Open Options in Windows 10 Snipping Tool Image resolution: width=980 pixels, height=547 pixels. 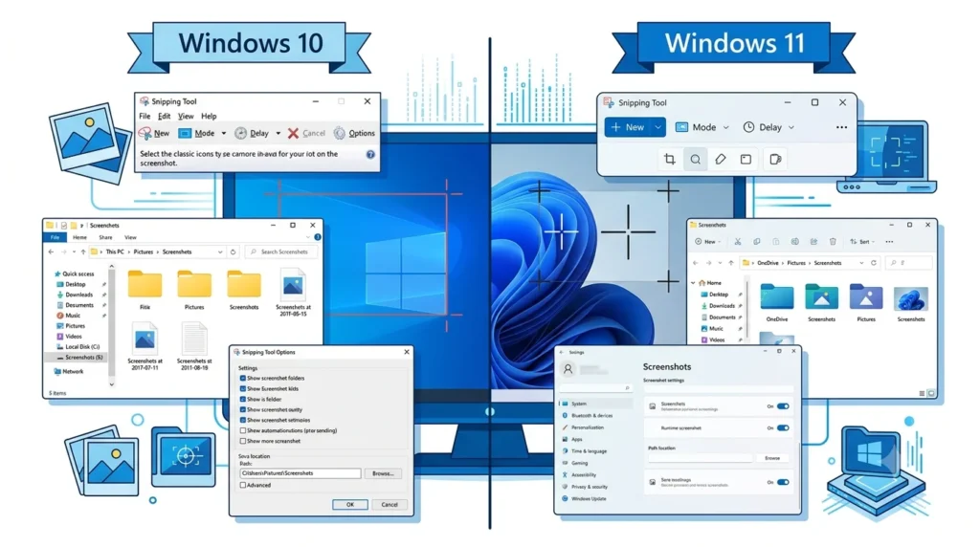[354, 133]
